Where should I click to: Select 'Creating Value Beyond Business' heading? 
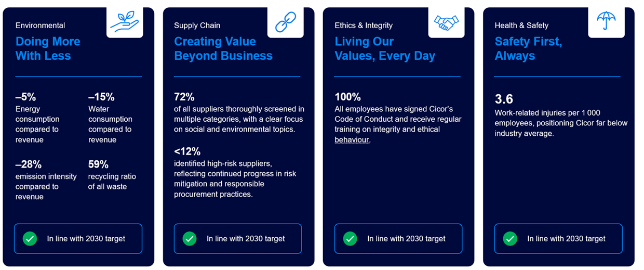[223, 48]
